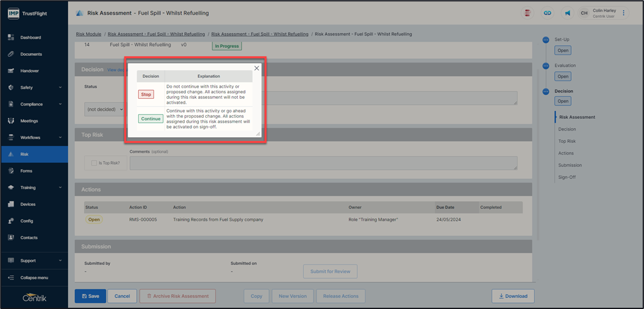Screen dimensions: 644x309
Task: Click the View decision explanation link
Action: [x=116, y=70]
